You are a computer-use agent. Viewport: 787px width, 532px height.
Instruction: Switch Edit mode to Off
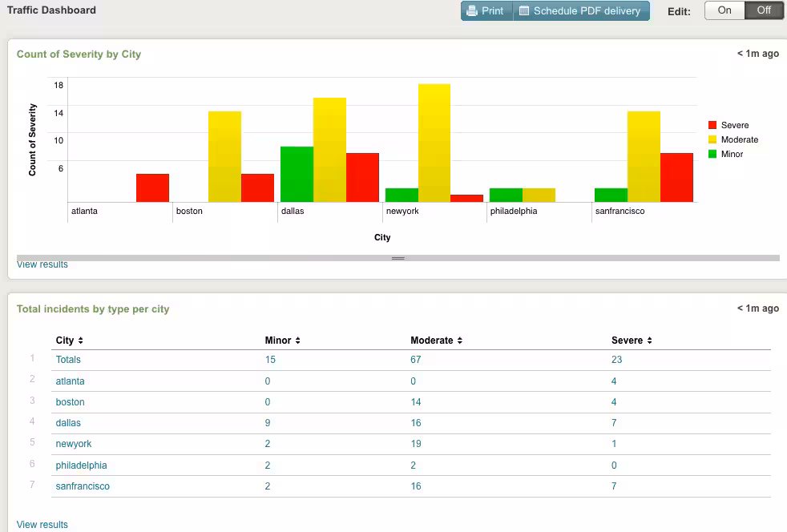[x=764, y=10]
